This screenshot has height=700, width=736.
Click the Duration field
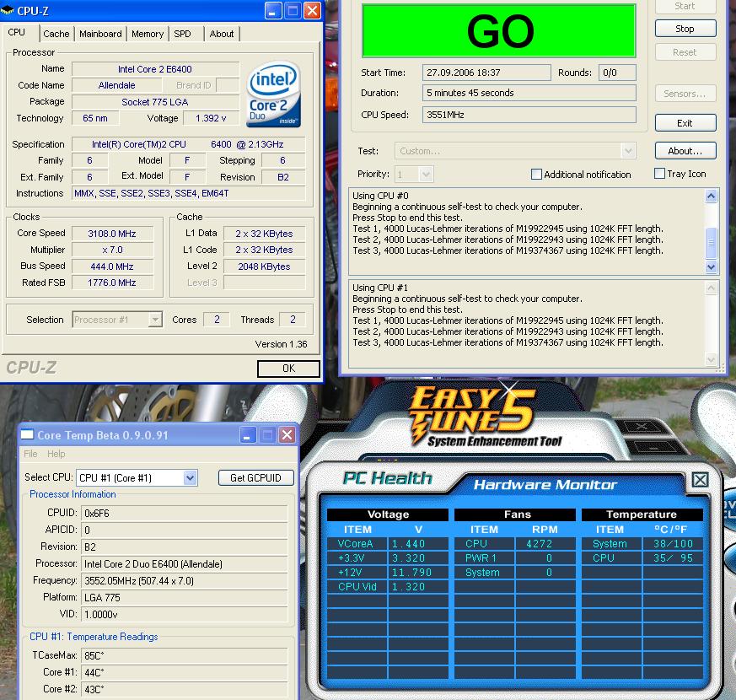pyautogui.click(x=529, y=93)
